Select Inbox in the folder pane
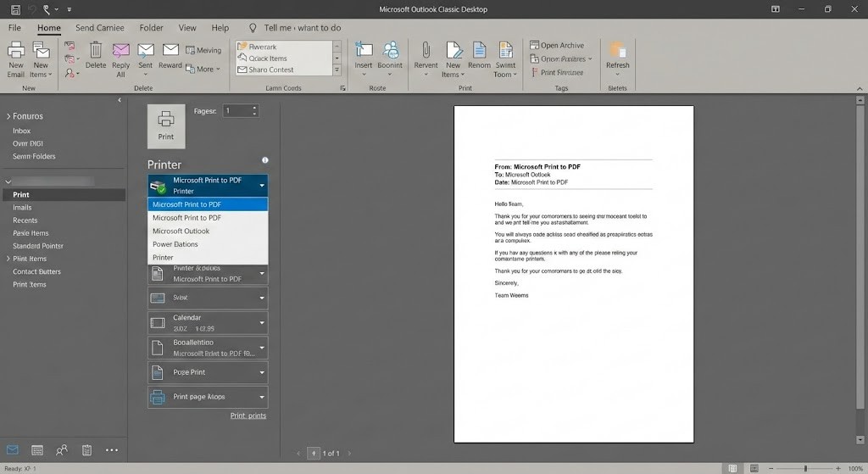 click(x=21, y=131)
